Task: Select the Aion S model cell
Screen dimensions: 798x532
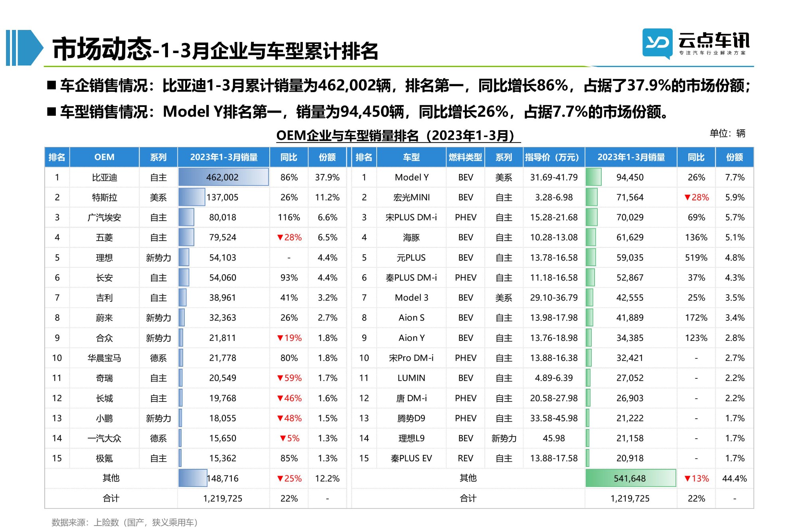Action: (x=411, y=318)
